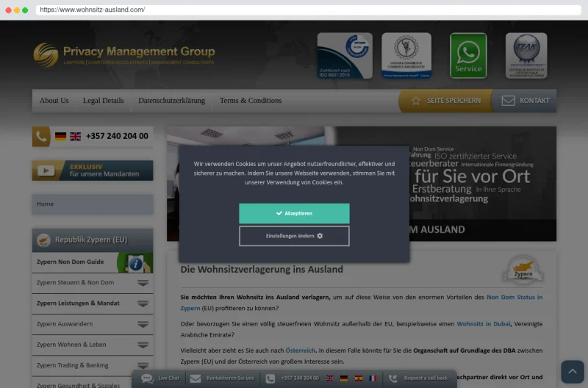Follow the Österreich link in article
The image size is (588, 388).
click(300, 351)
